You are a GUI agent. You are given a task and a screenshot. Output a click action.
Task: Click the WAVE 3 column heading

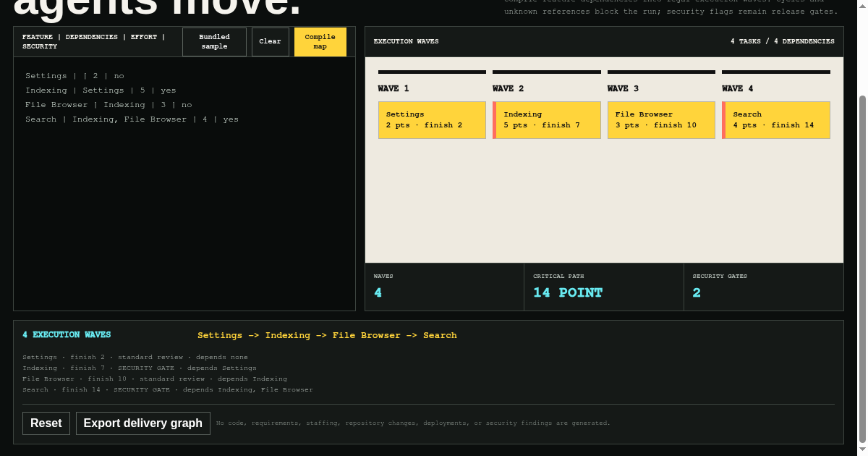pos(623,88)
